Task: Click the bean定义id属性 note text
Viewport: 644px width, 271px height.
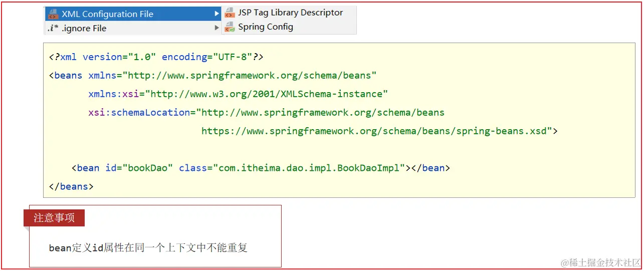Action: pyautogui.click(x=148, y=248)
